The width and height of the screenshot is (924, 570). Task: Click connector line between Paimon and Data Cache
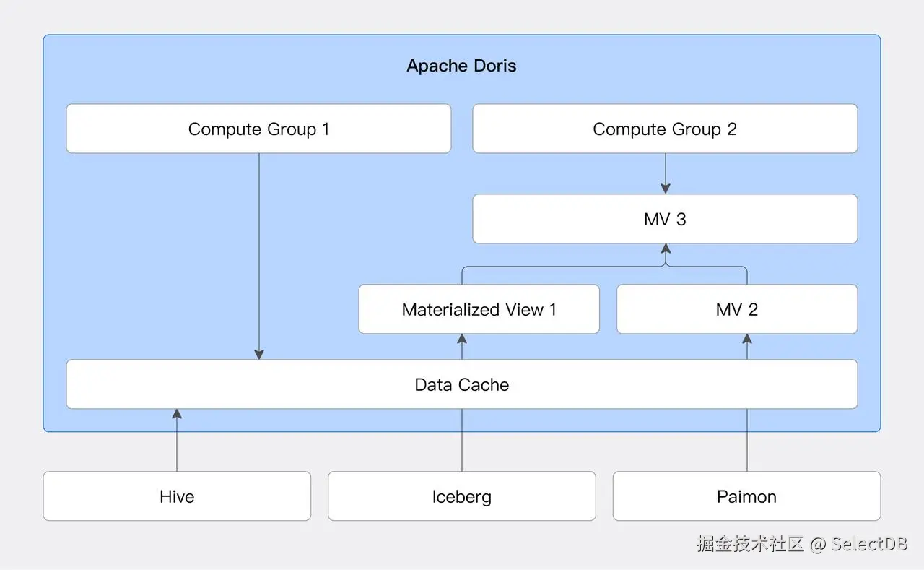[747, 441]
